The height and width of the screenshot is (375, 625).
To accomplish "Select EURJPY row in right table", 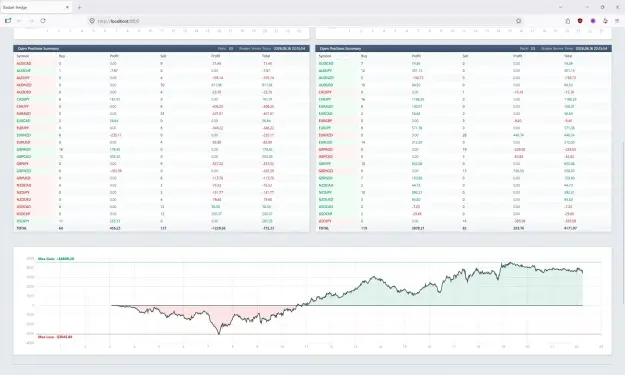I will pyautogui.click(x=464, y=128).
